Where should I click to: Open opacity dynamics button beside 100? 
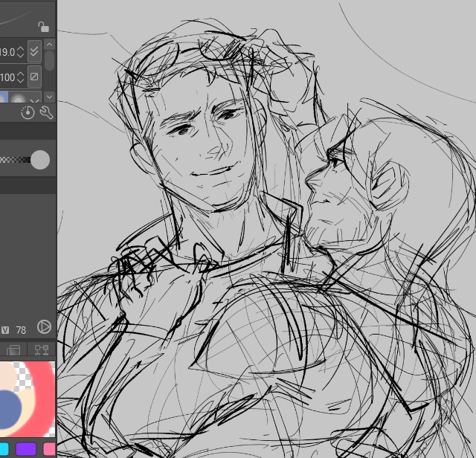click(34, 77)
